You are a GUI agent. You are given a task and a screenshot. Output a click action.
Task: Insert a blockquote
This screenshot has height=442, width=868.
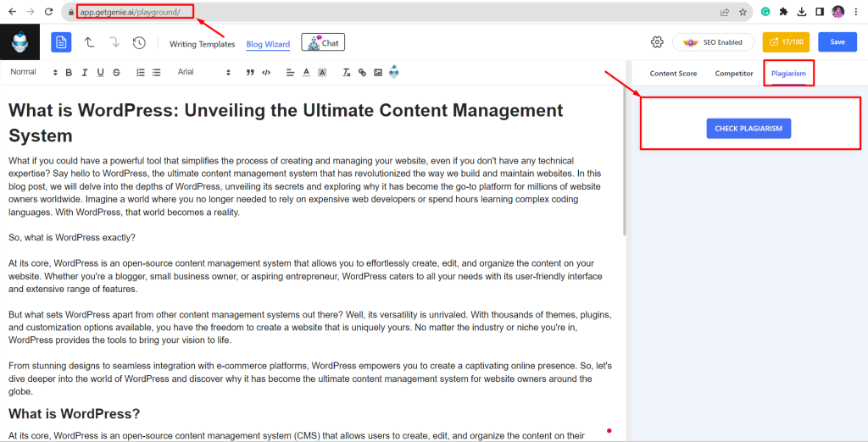click(250, 73)
